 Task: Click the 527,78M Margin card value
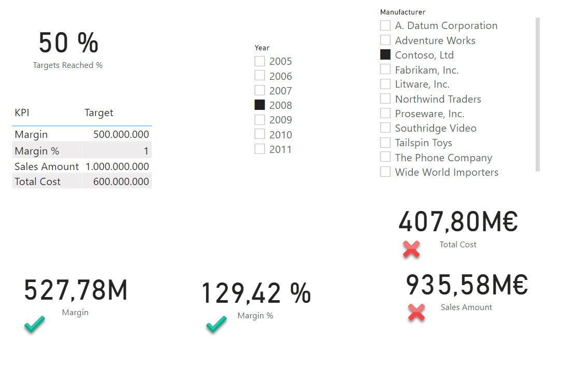pyautogui.click(x=76, y=290)
